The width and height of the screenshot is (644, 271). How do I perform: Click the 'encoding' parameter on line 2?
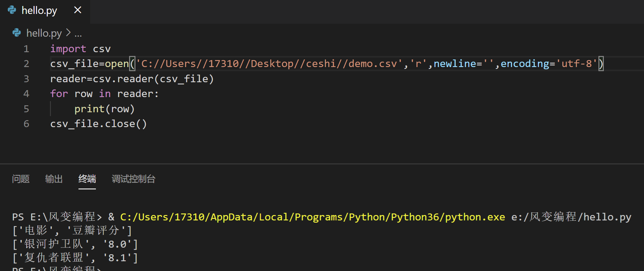(x=525, y=64)
